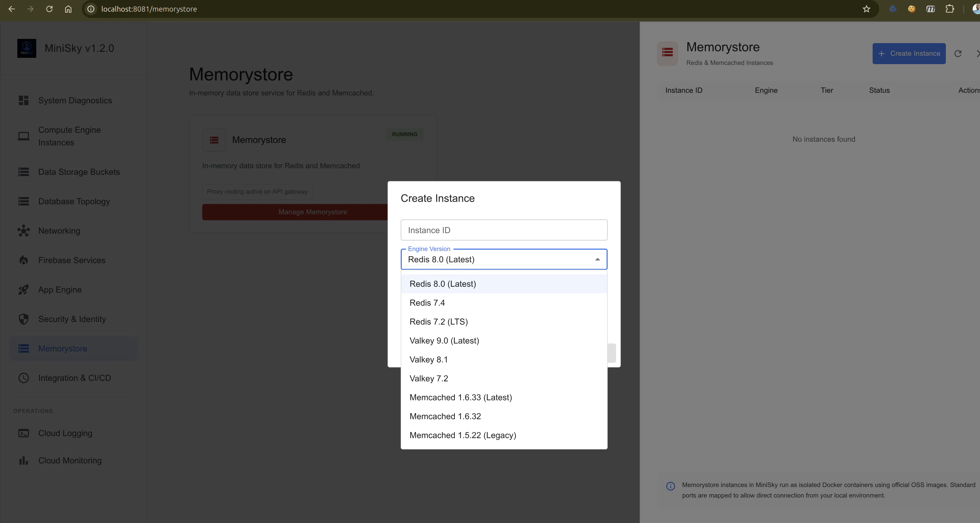The height and width of the screenshot is (523, 980).
Task: Select Memcached 1.6.33 (Latest) option
Action: pyautogui.click(x=504, y=397)
